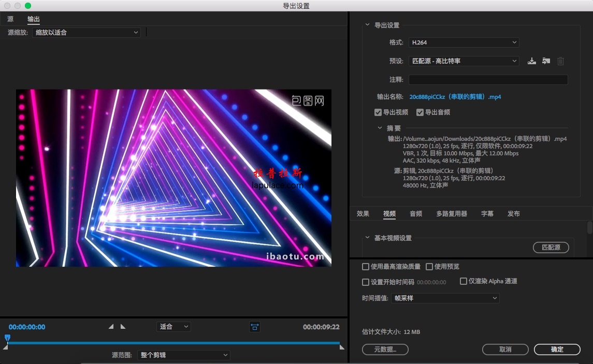
Task: Switch to the 音频 tab
Action: (416, 213)
